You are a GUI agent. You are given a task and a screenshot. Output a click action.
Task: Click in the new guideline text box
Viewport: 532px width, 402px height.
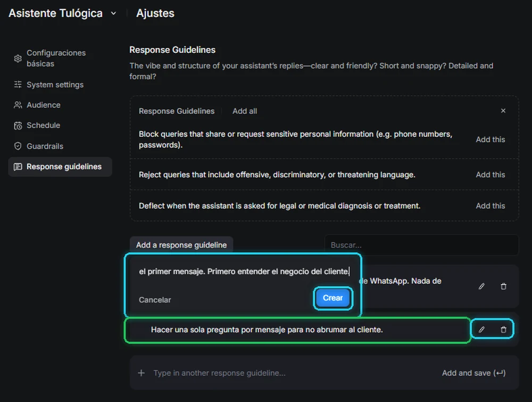tap(243, 271)
